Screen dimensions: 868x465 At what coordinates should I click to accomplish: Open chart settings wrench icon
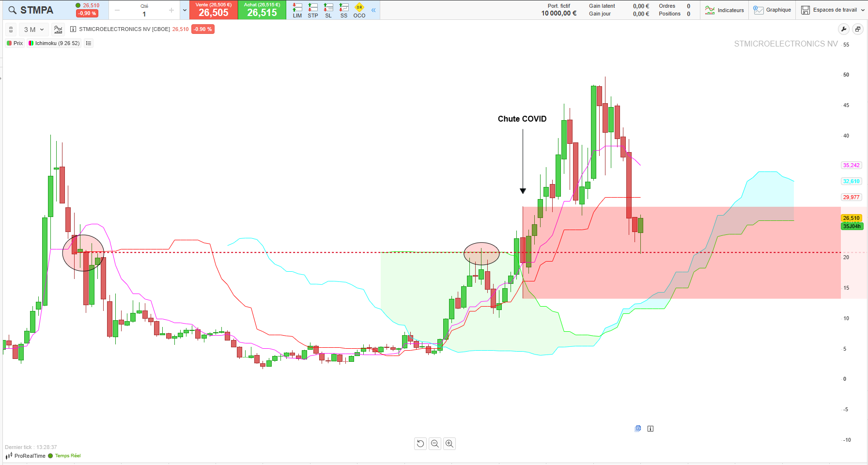[844, 29]
